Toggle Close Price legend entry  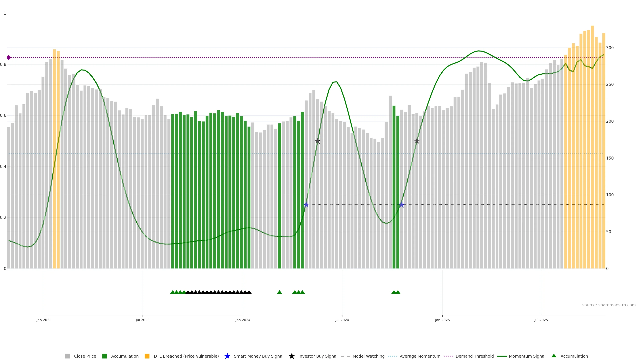pyautogui.click(x=85, y=356)
